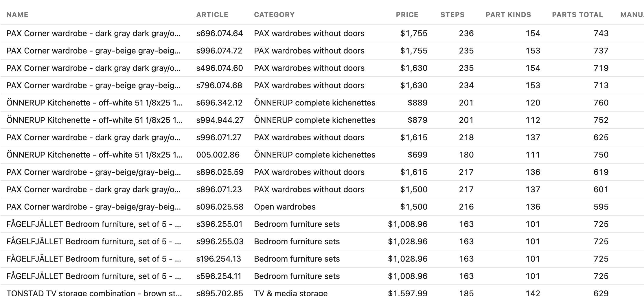Sort the table by the NAME column header

click(x=17, y=15)
